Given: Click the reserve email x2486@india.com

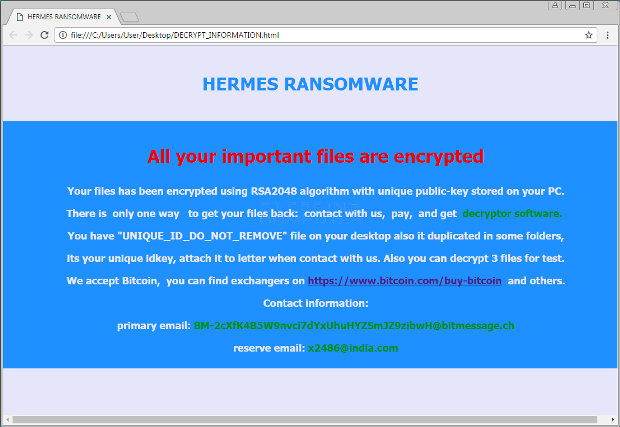Looking at the screenshot, I should point(353,348).
